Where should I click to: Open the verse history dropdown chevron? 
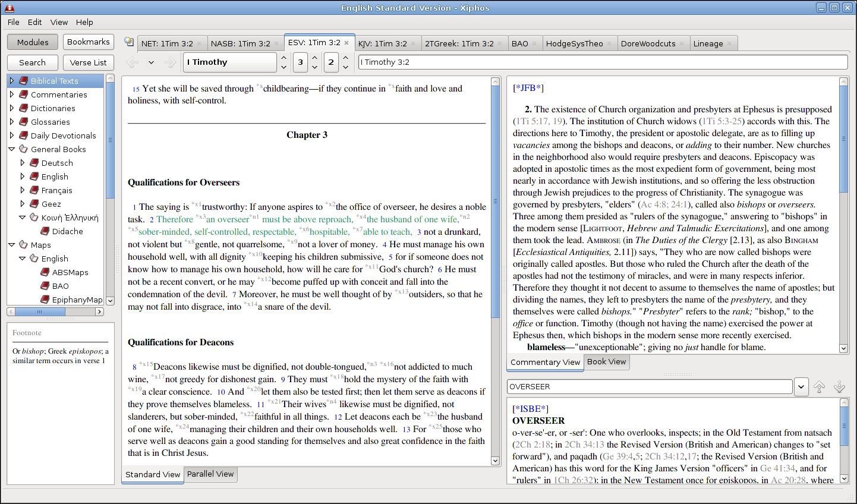pos(151,62)
